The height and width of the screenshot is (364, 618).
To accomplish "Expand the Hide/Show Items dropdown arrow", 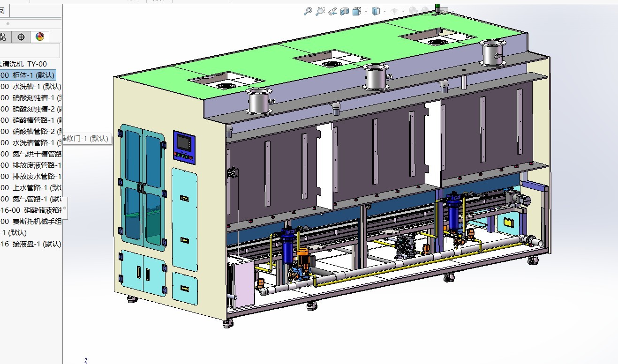I will coord(403,11).
